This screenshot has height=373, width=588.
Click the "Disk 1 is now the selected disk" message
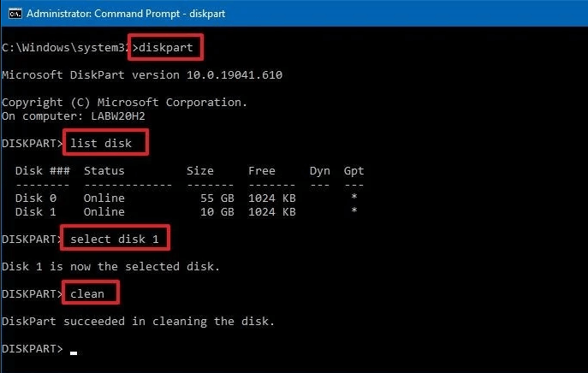click(x=111, y=266)
